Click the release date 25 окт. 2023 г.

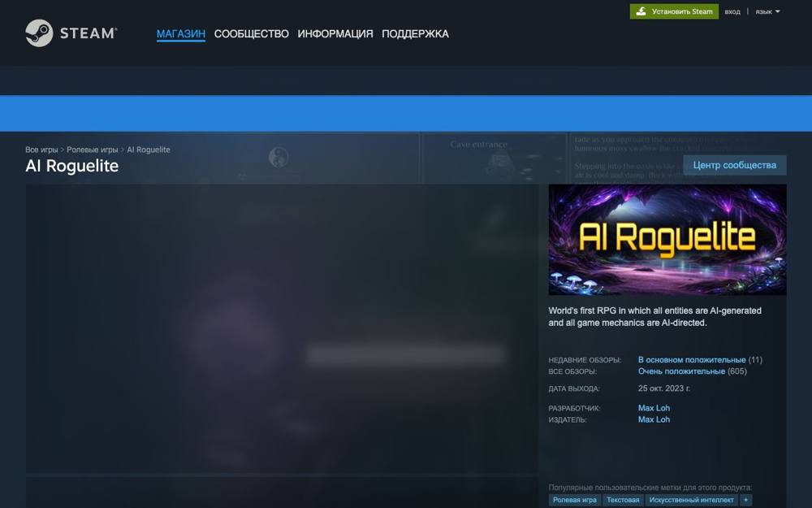click(664, 389)
